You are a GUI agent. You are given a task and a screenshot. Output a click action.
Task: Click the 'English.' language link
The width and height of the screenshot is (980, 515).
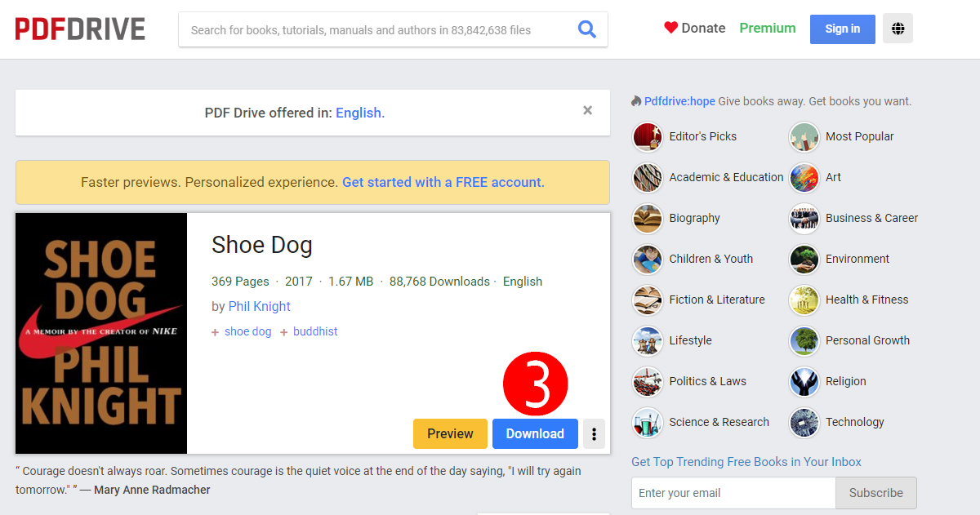click(x=360, y=113)
